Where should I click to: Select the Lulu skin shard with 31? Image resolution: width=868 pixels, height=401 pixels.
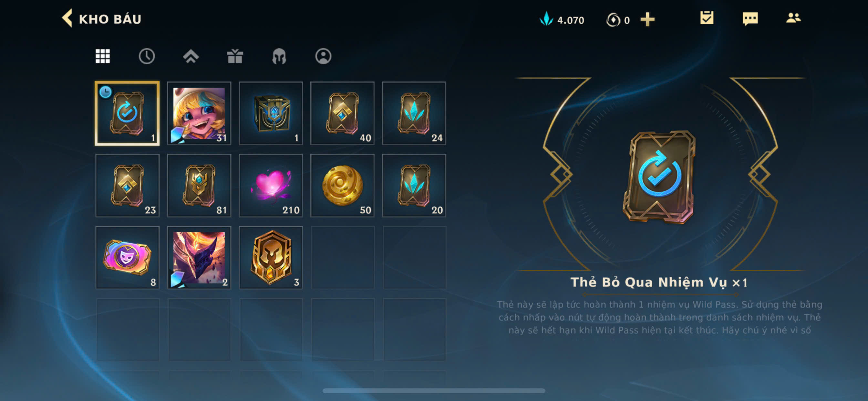click(x=199, y=113)
